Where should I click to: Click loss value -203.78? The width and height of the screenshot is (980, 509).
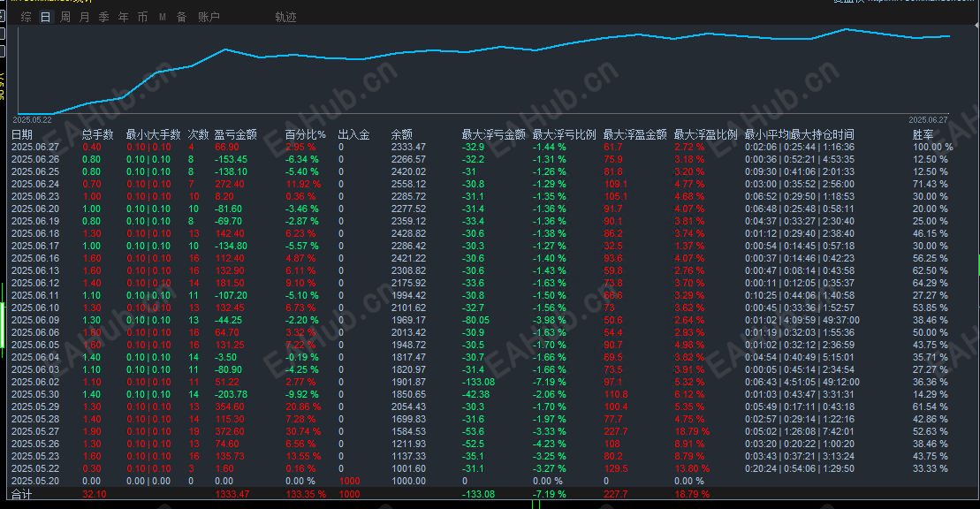tap(231, 395)
